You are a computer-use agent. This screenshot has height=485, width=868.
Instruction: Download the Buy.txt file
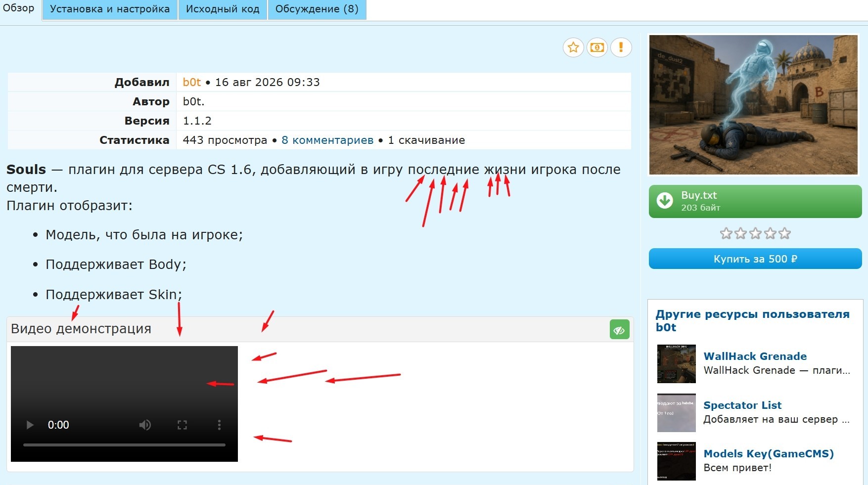click(x=755, y=201)
